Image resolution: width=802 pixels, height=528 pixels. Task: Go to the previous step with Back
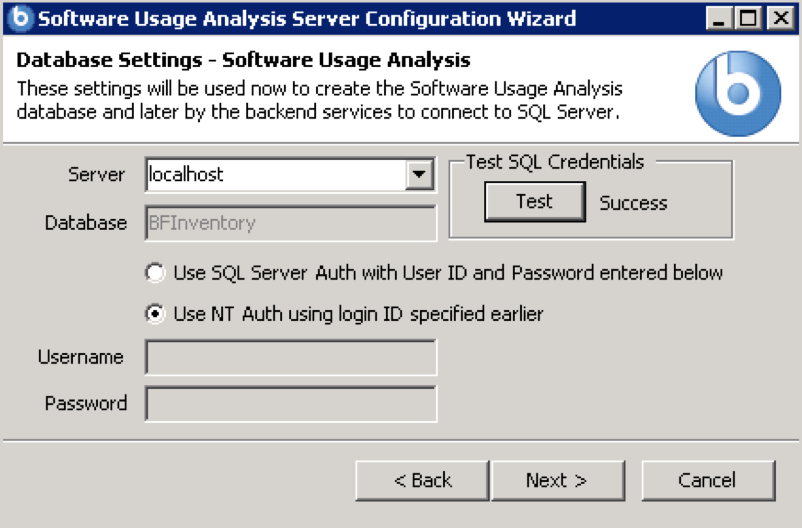tap(422, 481)
